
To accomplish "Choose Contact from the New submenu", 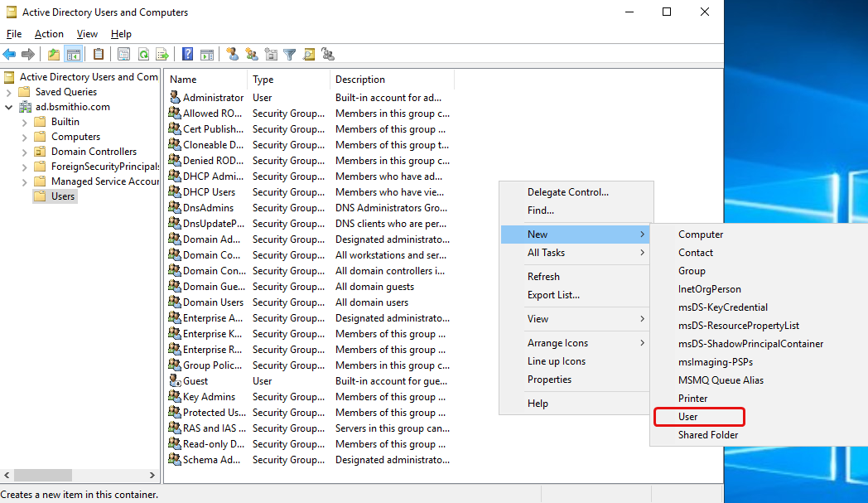I will pyautogui.click(x=696, y=253).
